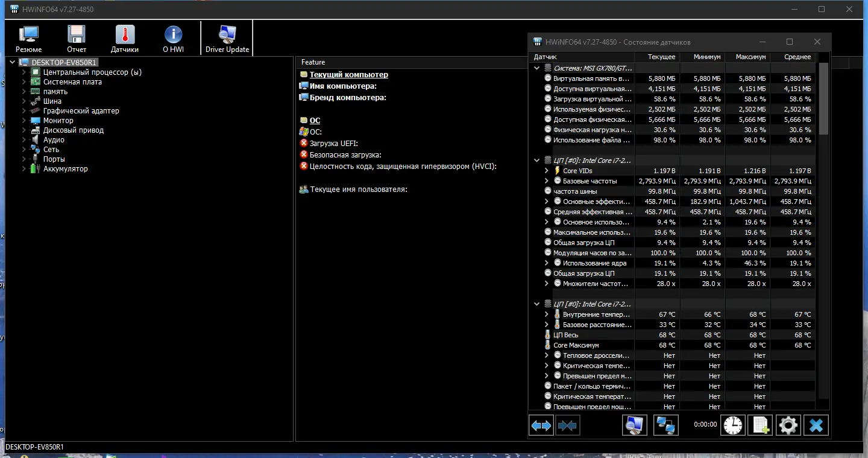Click the Feature column header
The height and width of the screenshot is (458, 868).
coord(313,62)
